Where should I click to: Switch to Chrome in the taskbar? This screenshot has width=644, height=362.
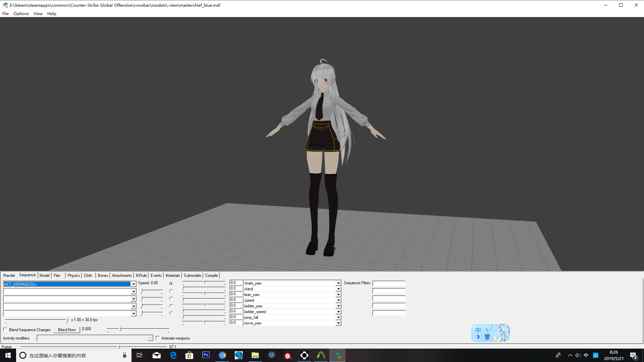222,355
